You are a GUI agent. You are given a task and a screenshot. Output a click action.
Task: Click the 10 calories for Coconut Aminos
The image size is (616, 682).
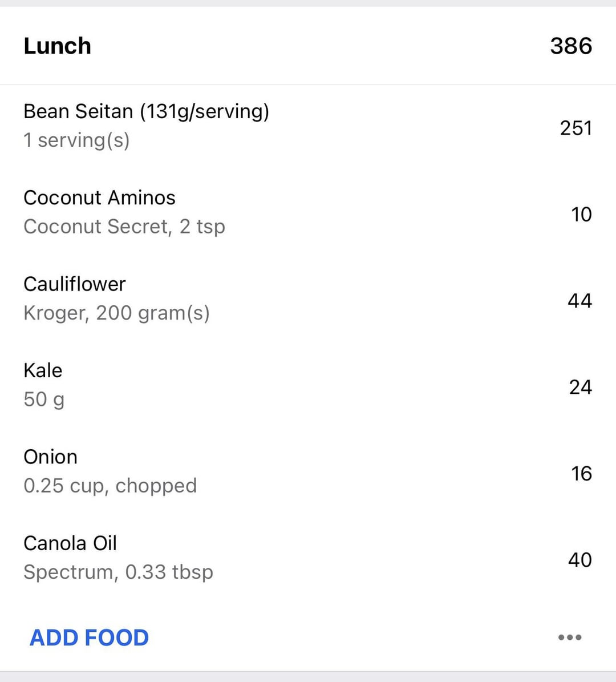coord(581,215)
